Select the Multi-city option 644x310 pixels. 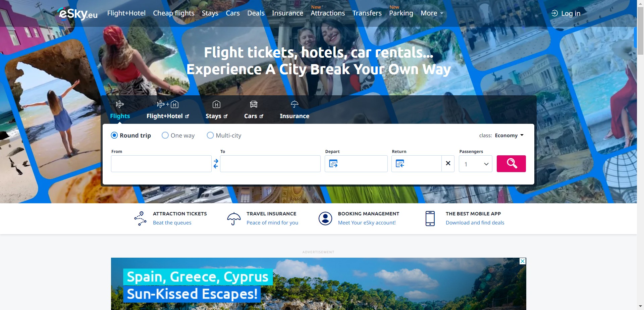tap(224, 136)
